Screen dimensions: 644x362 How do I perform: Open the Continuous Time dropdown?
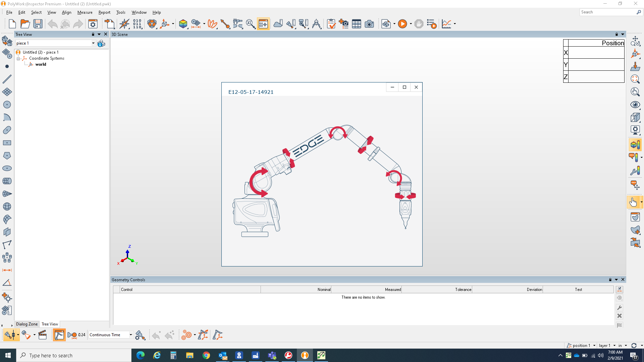pyautogui.click(x=131, y=335)
